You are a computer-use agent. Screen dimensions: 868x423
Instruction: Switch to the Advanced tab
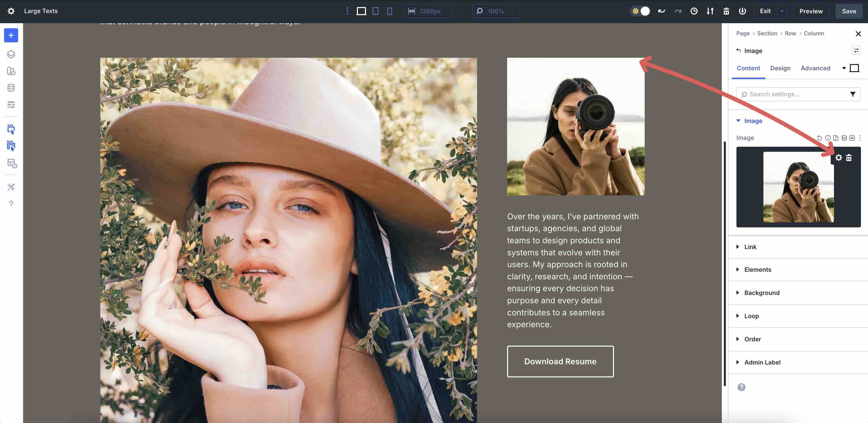[815, 68]
